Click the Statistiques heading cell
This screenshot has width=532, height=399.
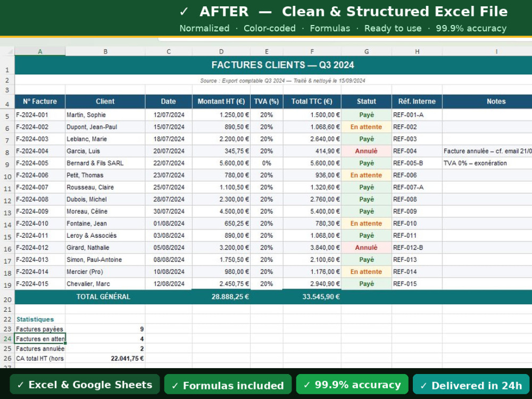click(x=40, y=319)
